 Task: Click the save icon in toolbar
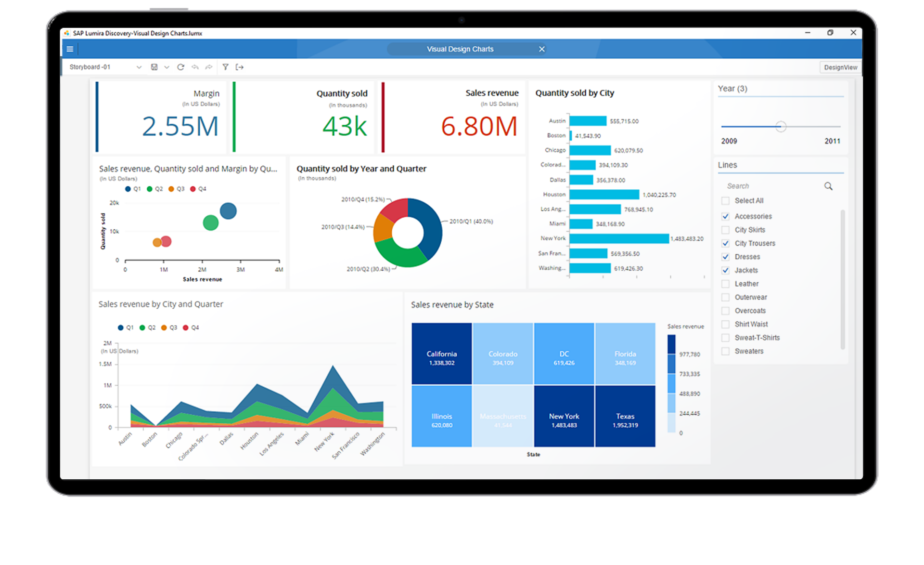click(154, 67)
